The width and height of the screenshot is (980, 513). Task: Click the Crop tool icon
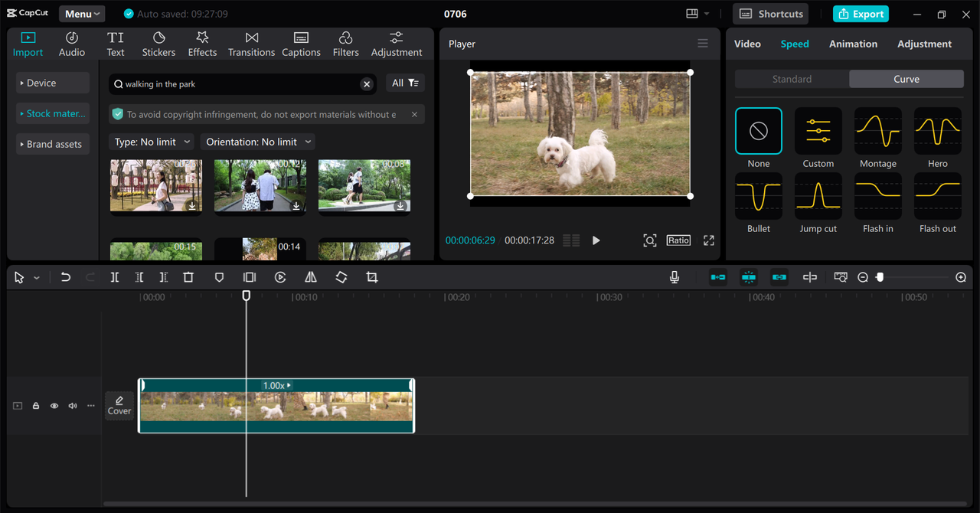tap(372, 277)
